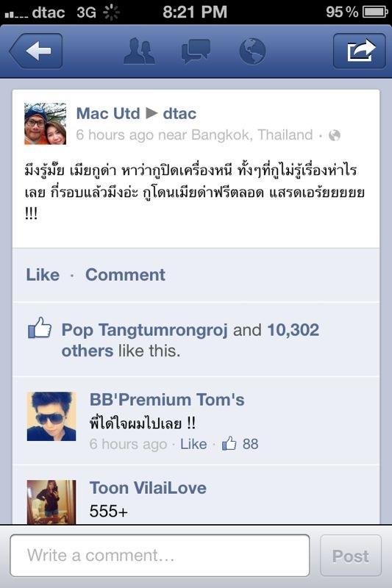Like BB'Premium Tom's comment
The height and width of the screenshot is (588, 392).
193,444
